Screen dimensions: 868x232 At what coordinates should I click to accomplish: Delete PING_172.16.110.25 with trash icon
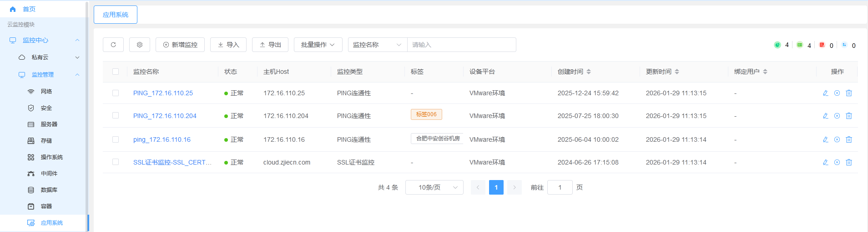tap(849, 93)
